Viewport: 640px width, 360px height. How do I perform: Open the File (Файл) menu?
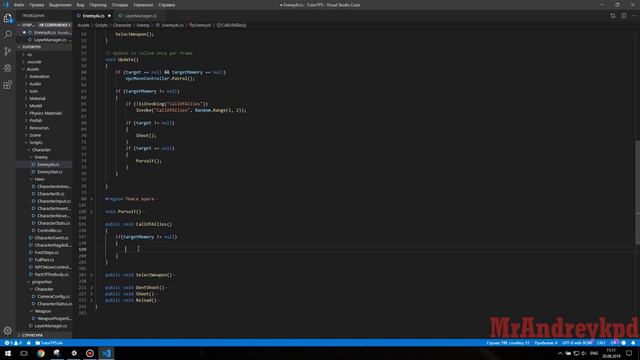tap(19, 5)
